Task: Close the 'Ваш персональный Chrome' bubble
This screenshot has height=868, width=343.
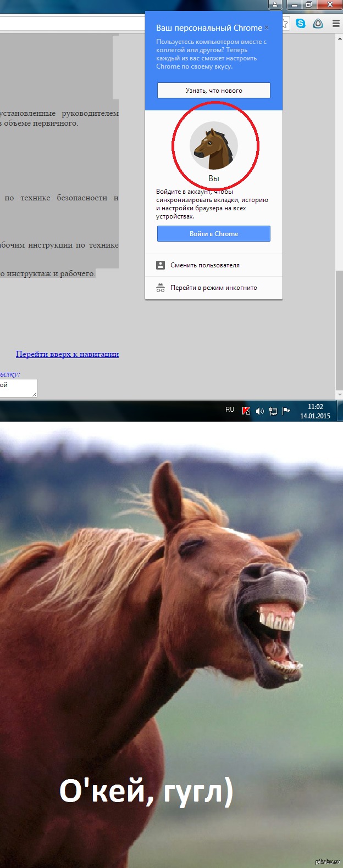Action: [267, 27]
